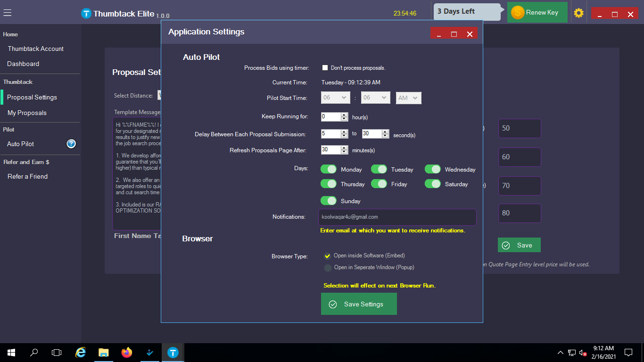Toggle the Tuesday switch

point(379,169)
